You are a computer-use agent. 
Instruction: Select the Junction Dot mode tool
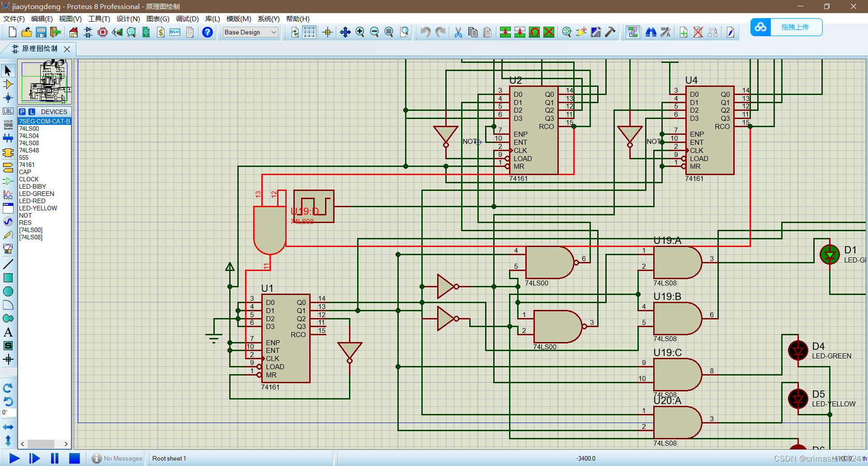8,98
